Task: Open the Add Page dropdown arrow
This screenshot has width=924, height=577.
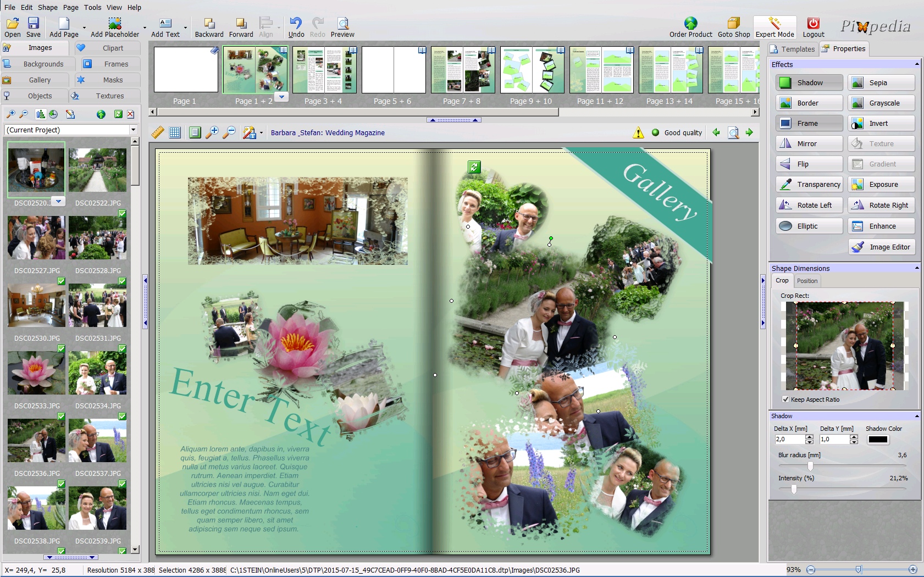Action: (x=84, y=27)
